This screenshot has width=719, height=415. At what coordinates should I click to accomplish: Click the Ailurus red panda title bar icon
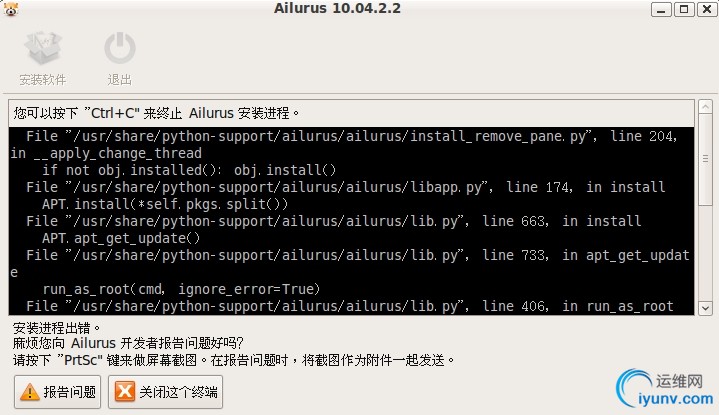click(12, 10)
